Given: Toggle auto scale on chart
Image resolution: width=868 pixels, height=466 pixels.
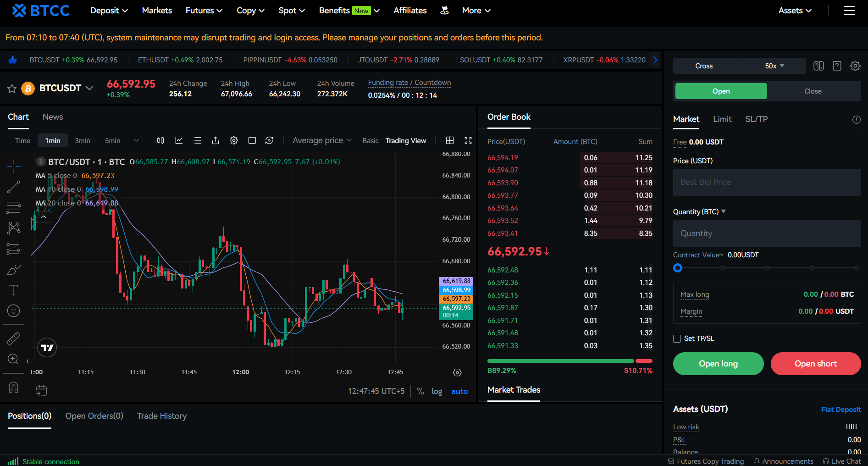Looking at the screenshot, I should pyautogui.click(x=459, y=391).
